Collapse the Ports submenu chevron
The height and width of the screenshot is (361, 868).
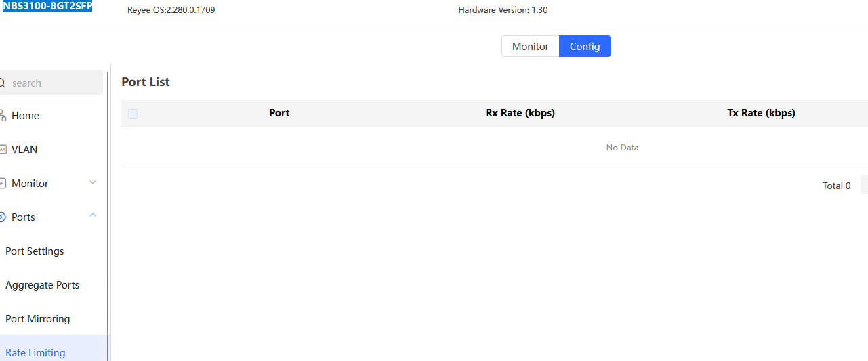coord(94,216)
